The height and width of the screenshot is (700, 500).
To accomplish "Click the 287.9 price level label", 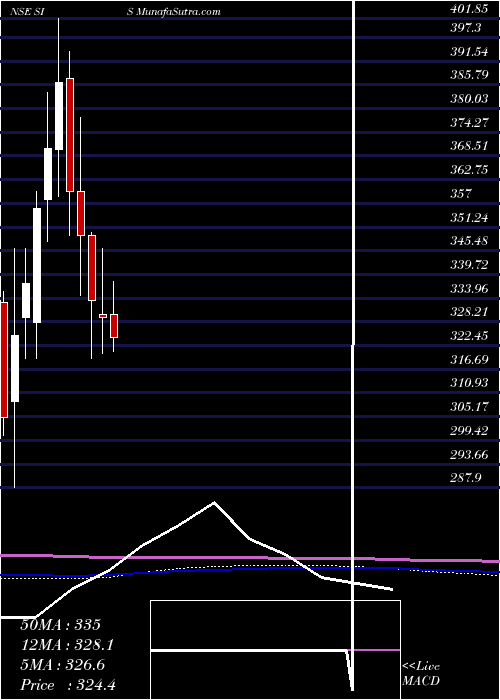I will [467, 477].
